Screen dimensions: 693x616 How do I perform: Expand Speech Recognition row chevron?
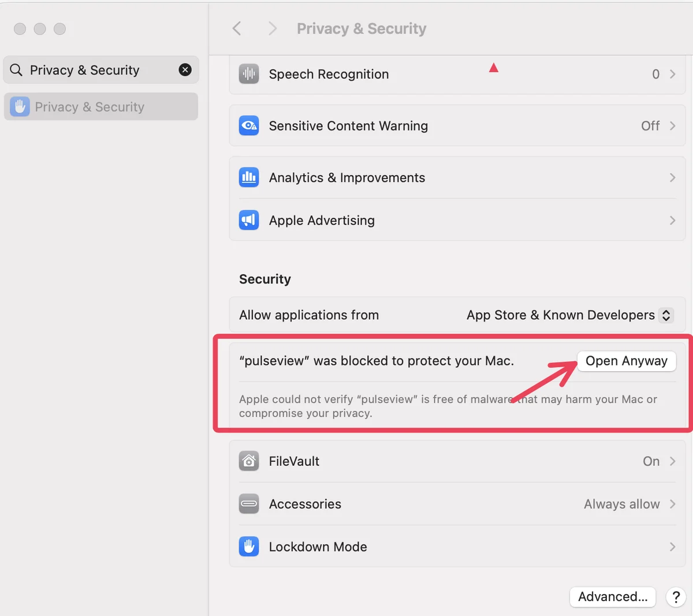(x=673, y=74)
